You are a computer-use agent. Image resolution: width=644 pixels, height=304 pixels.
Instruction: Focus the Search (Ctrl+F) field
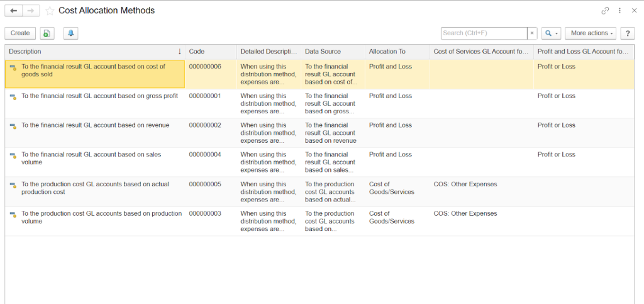pyautogui.click(x=484, y=33)
